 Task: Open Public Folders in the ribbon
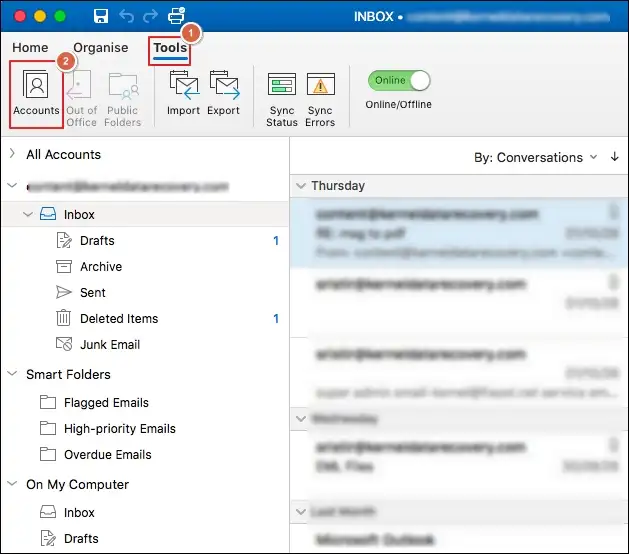[123, 98]
